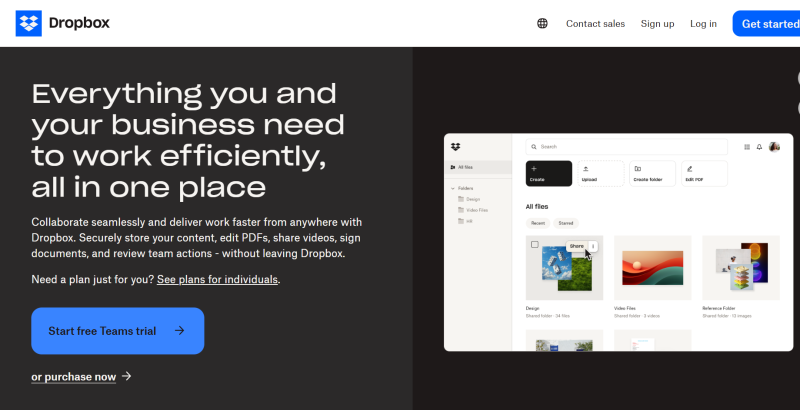Click the Create folder tile
This screenshot has width=800, height=410.
pos(653,173)
